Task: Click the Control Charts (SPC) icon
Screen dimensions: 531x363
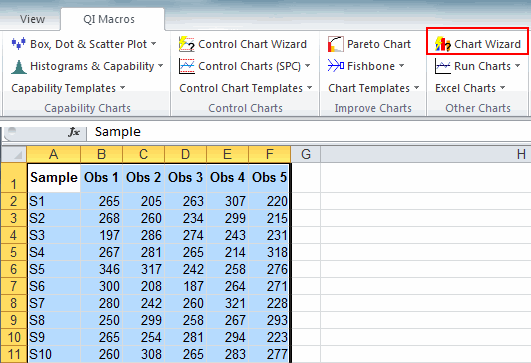Action: [x=187, y=66]
